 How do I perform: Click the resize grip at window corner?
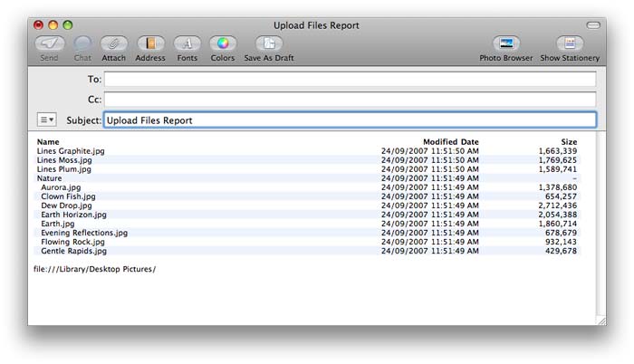point(602,321)
